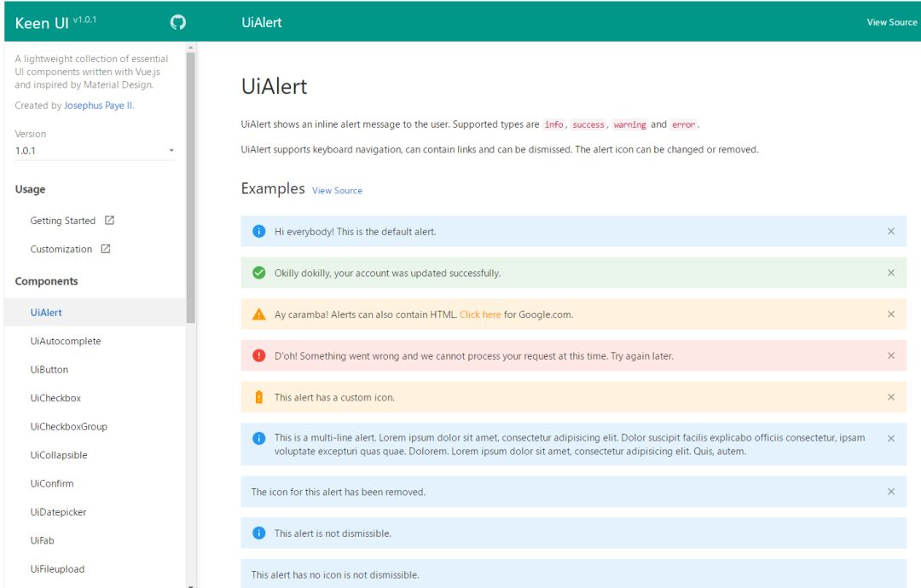Open the GitHub repository icon
This screenshot has height=588, width=921.
click(178, 22)
